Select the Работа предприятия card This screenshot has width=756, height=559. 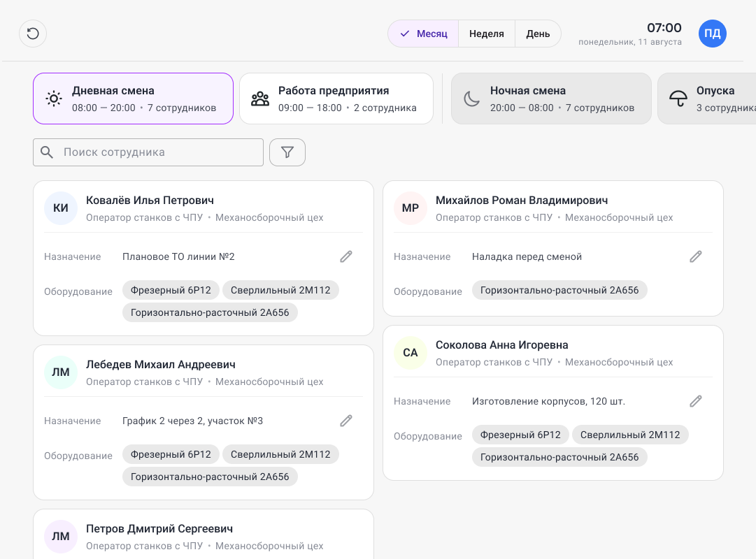pyautogui.click(x=336, y=99)
